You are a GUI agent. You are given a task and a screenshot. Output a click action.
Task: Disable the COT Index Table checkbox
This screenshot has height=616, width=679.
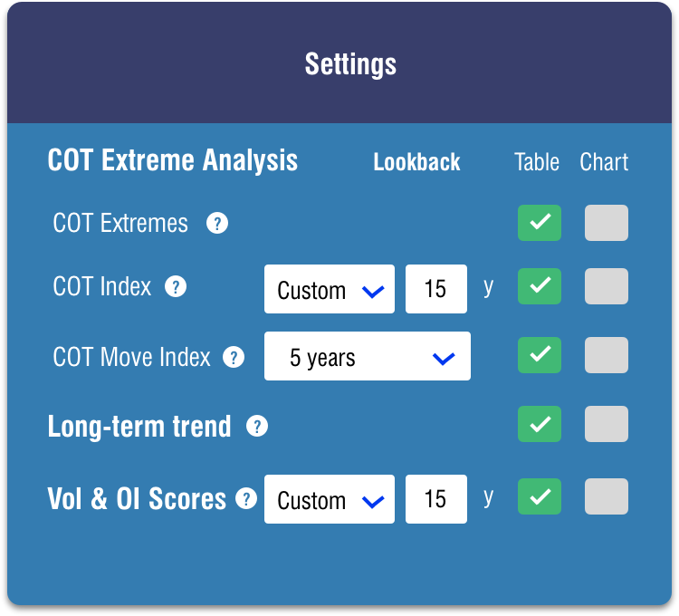540,286
